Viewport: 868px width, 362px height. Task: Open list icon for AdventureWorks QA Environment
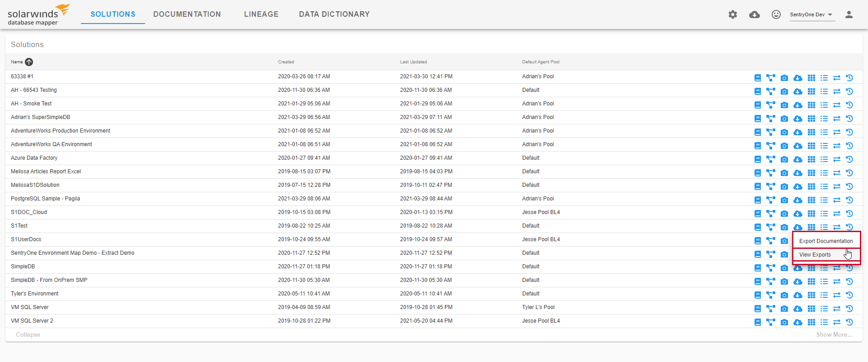824,146
